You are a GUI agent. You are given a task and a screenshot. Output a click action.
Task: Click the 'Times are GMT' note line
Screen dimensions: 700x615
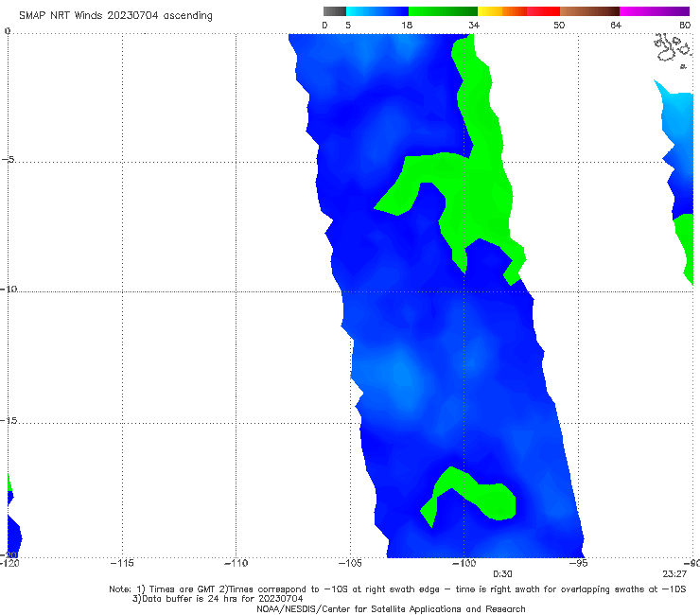[397, 589]
